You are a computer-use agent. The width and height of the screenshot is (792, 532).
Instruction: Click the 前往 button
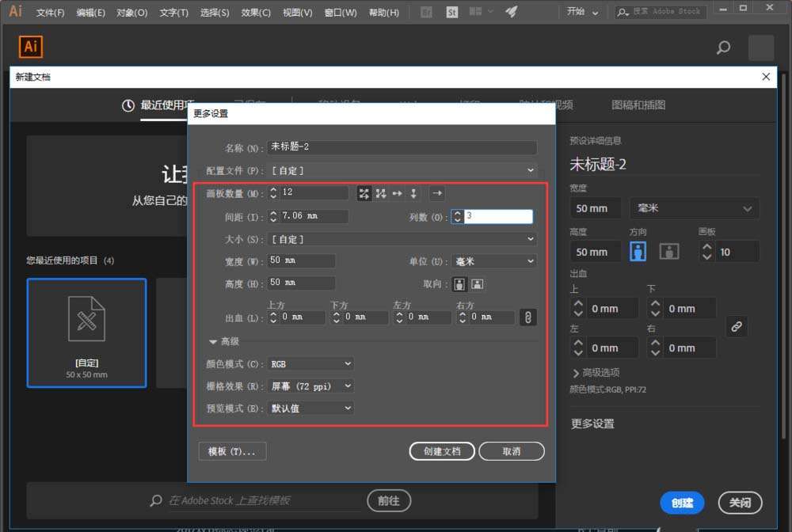[389, 500]
